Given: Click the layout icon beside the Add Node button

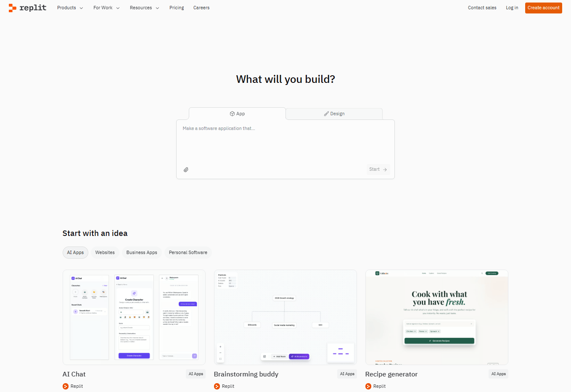Looking at the screenshot, I should point(264,356).
